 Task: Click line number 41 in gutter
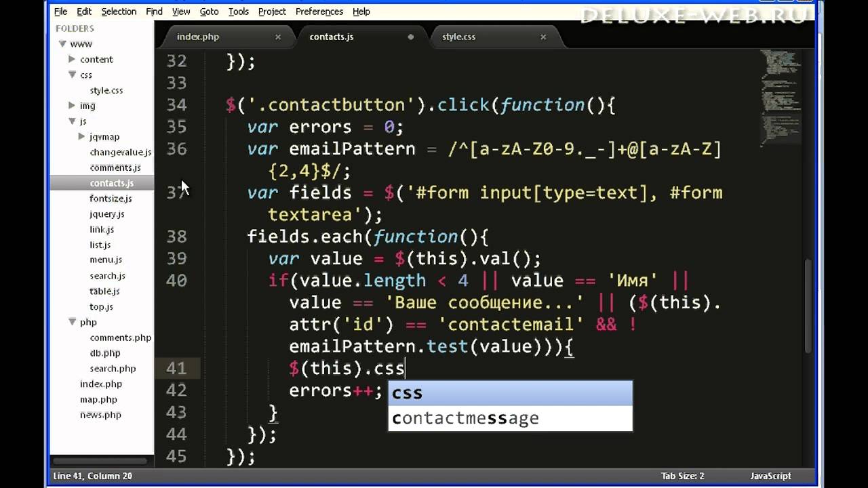coord(177,368)
